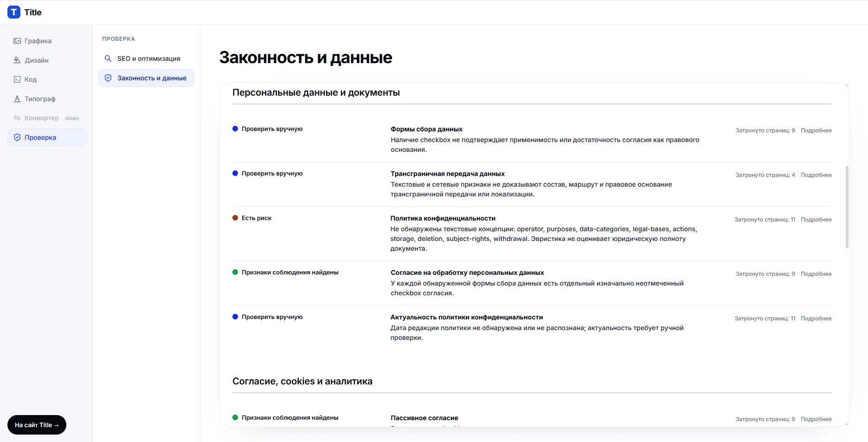The width and height of the screenshot is (868, 442).
Task: Click the blue T logo icon
Action: click(x=14, y=12)
